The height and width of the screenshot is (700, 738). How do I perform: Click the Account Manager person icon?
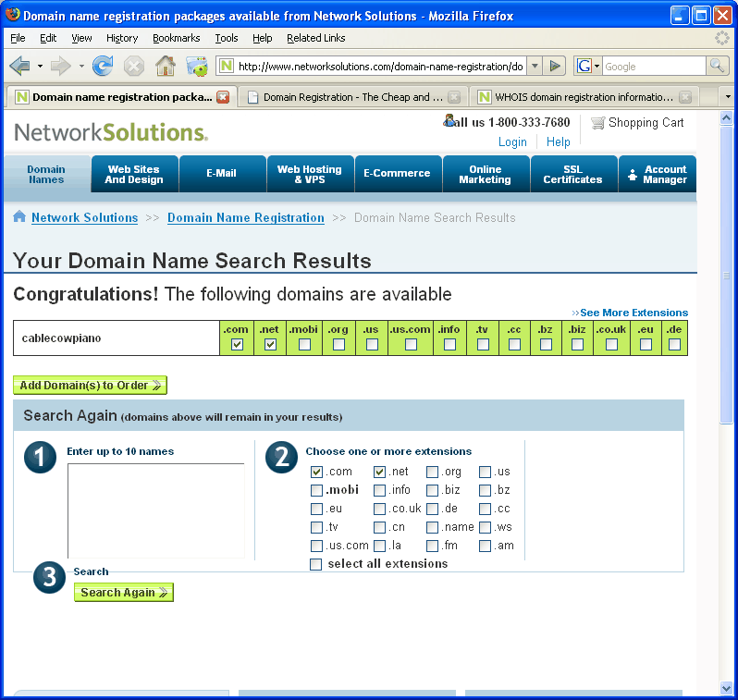pos(633,175)
